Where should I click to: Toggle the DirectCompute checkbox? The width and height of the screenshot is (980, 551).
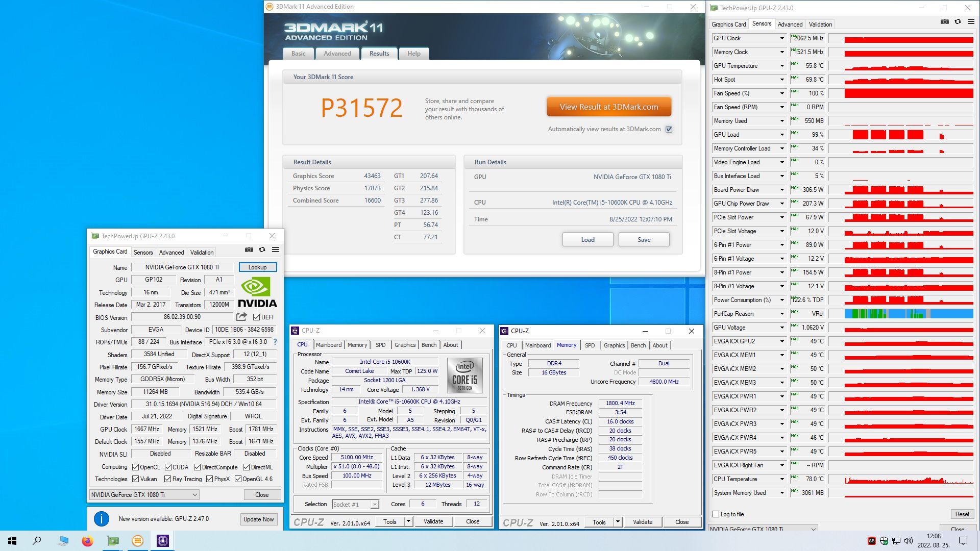(x=197, y=467)
